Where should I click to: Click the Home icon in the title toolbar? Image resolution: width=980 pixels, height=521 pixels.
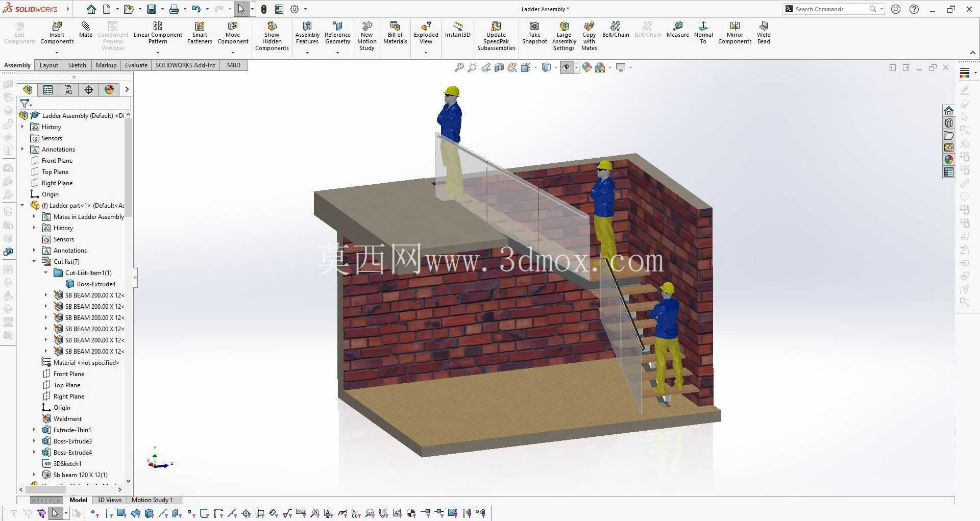pyautogui.click(x=91, y=9)
